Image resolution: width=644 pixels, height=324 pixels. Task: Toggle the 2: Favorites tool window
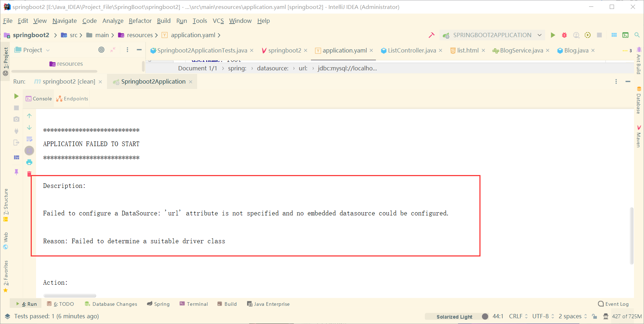coord(5,276)
